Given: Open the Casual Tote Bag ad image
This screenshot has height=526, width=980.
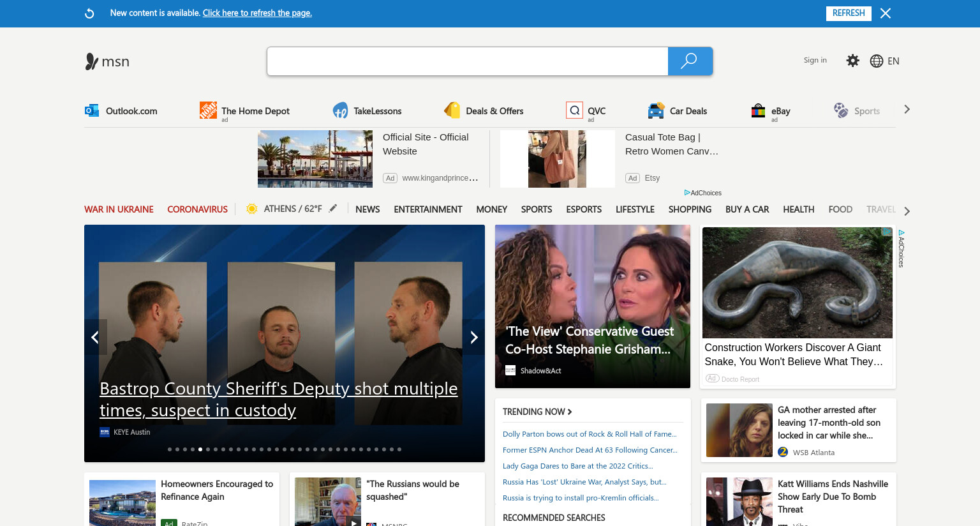Looking at the screenshot, I should [558, 159].
